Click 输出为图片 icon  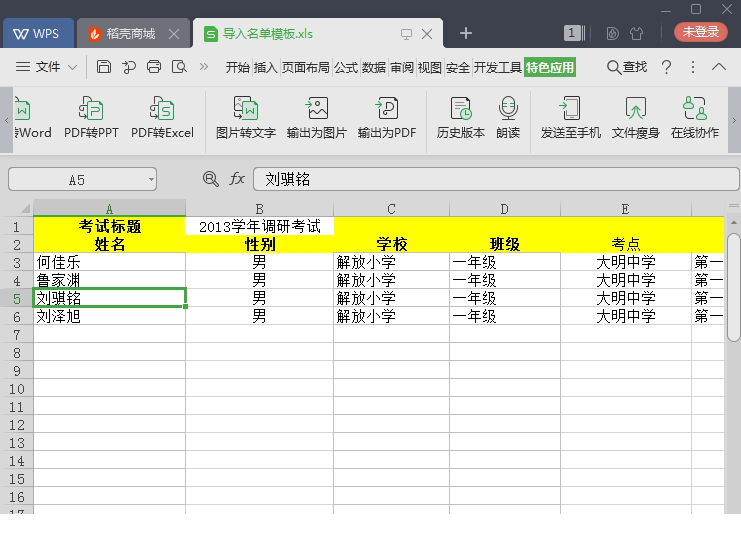pyautogui.click(x=317, y=118)
